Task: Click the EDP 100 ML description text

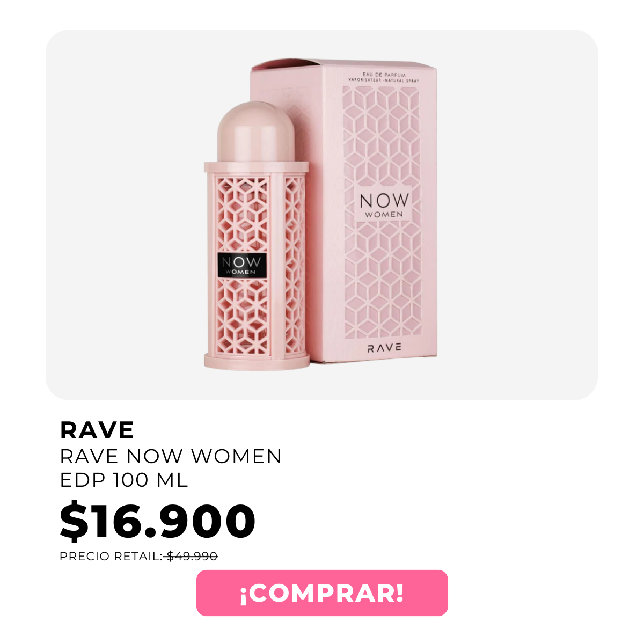Action: (x=124, y=480)
